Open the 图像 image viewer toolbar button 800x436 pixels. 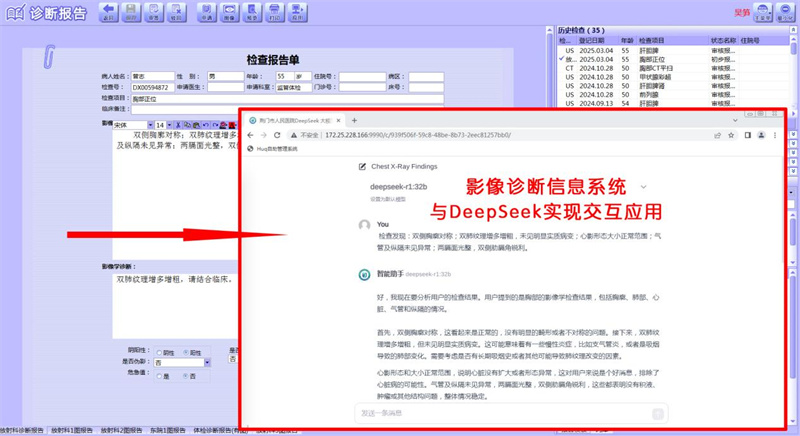click(229, 12)
